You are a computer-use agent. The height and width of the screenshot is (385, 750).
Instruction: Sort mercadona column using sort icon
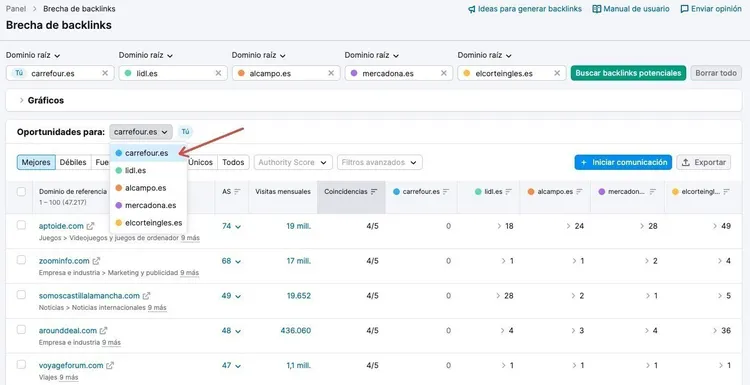tap(653, 191)
